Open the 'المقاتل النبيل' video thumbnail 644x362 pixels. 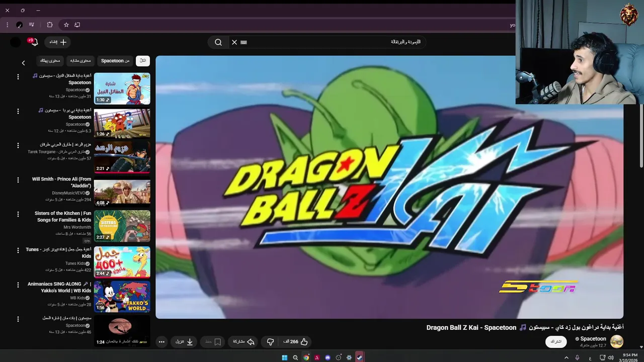(x=122, y=88)
